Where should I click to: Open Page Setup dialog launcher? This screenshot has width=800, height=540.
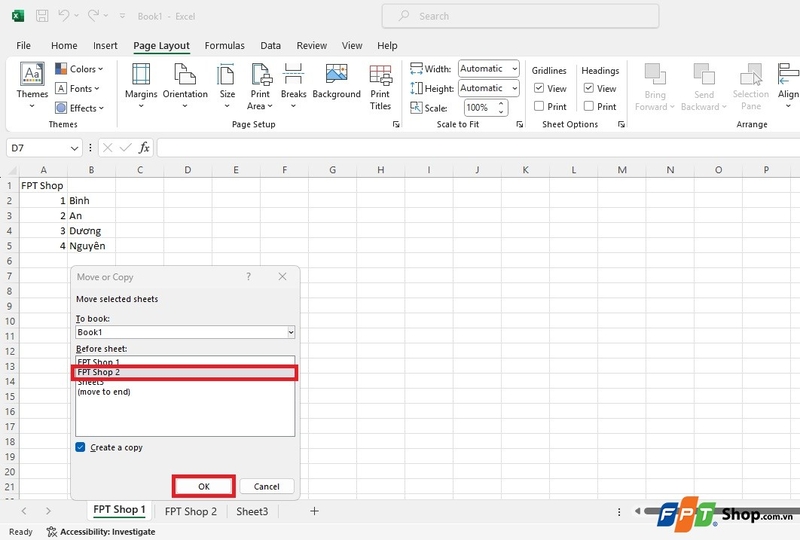(x=396, y=124)
